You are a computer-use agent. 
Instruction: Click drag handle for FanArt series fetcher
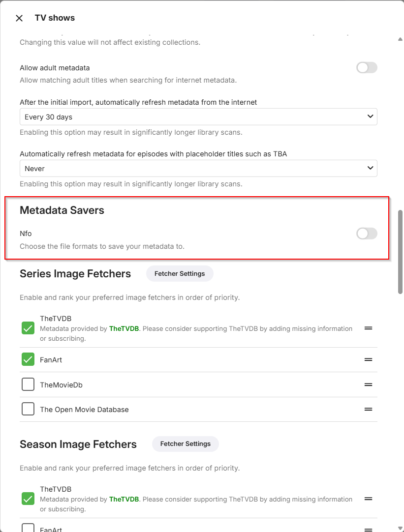tap(368, 360)
